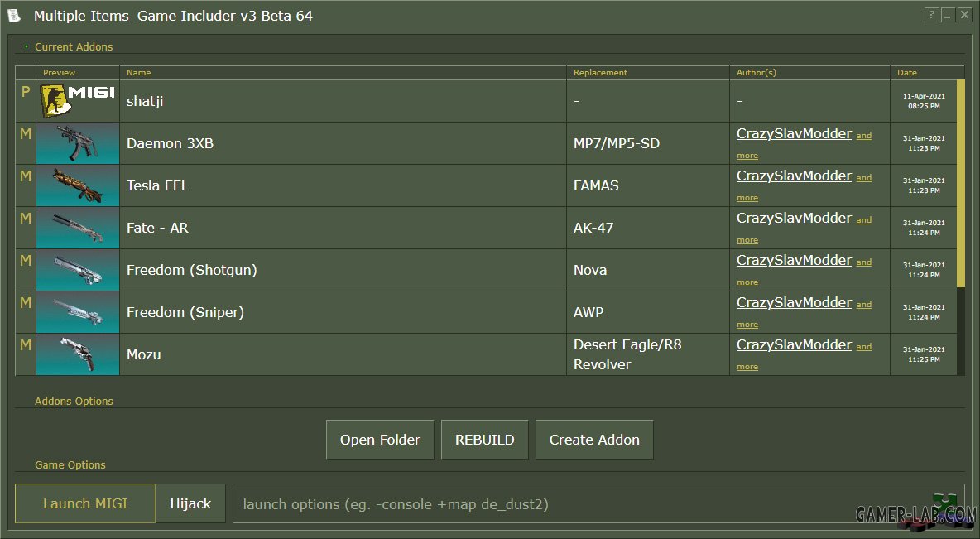
Task: Expand 'more' authors in Daemon 3XB row
Action: (747, 156)
